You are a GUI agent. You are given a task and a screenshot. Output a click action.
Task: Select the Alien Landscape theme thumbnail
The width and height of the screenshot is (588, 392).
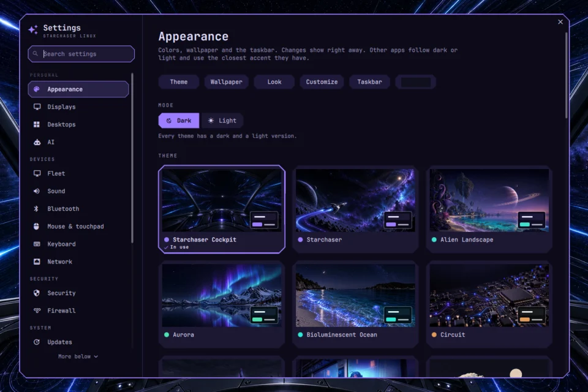(x=489, y=200)
